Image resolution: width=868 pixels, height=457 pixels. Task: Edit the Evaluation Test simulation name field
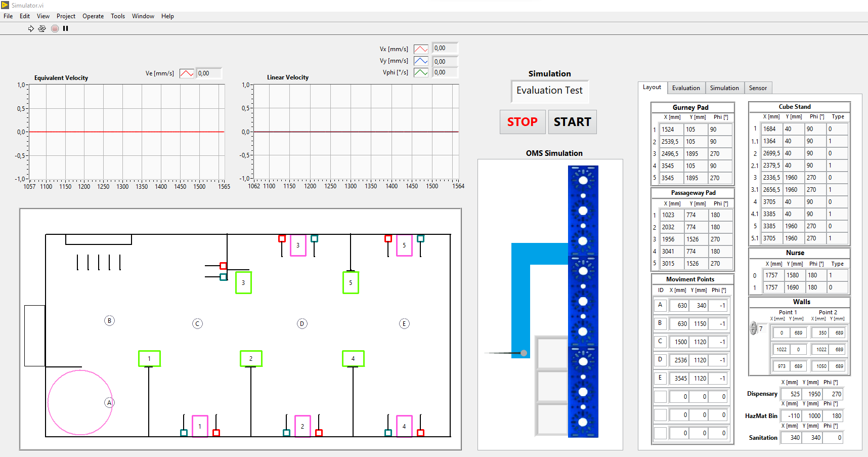(x=549, y=91)
